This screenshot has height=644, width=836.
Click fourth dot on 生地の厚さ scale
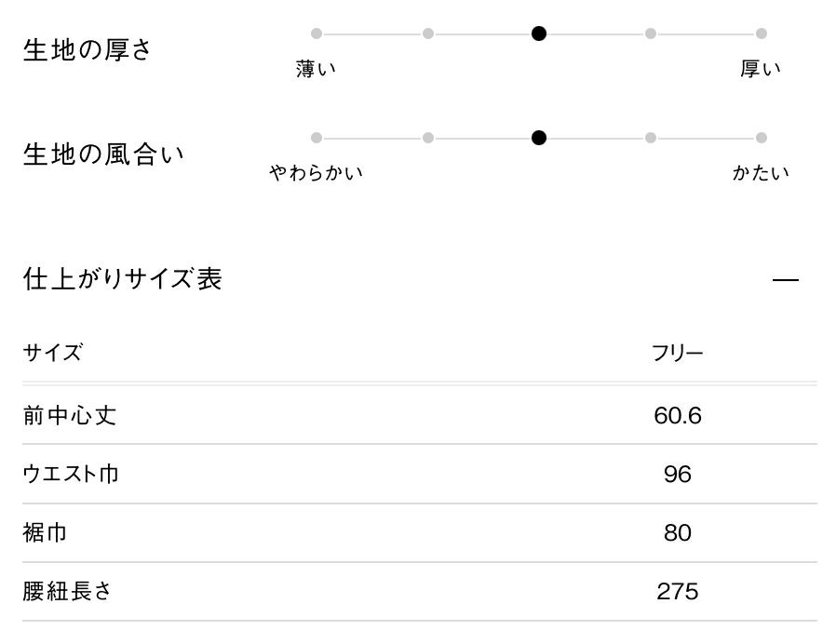point(650,34)
